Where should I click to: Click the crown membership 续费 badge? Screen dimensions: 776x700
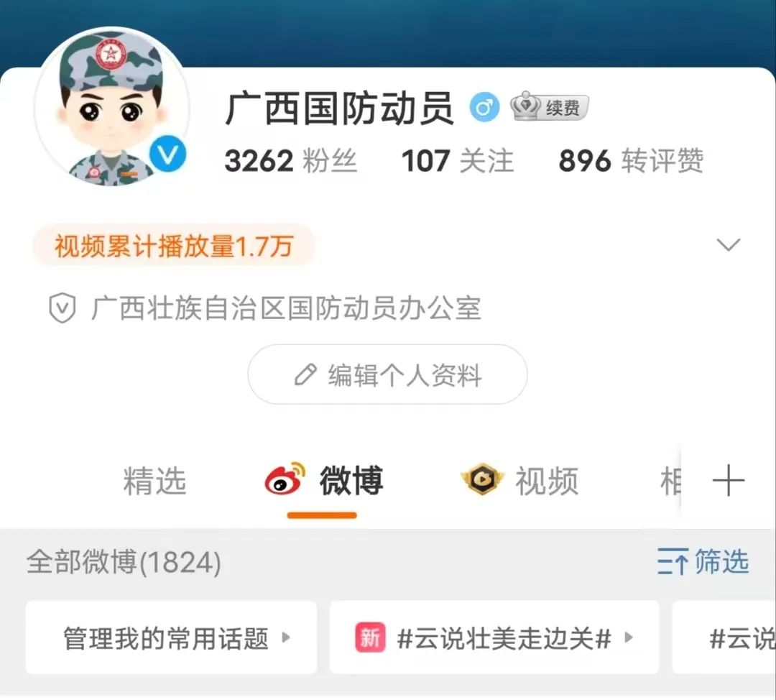pyautogui.click(x=550, y=107)
